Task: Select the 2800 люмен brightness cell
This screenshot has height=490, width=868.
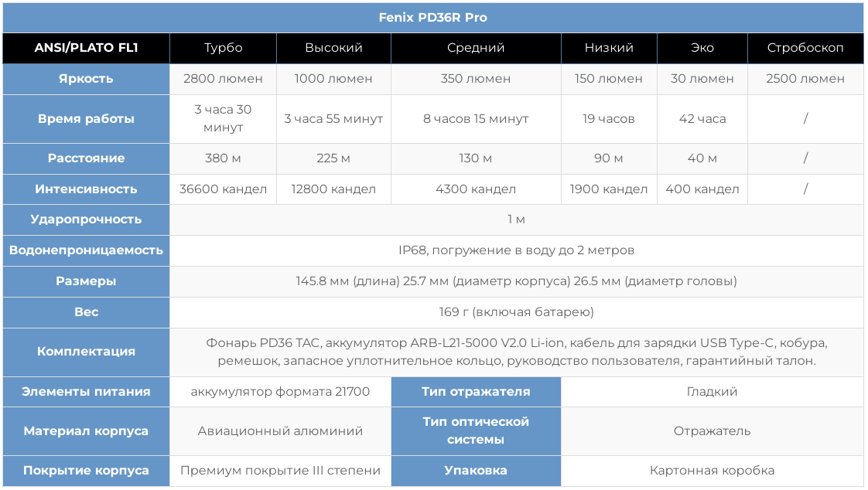Action: 223,79
